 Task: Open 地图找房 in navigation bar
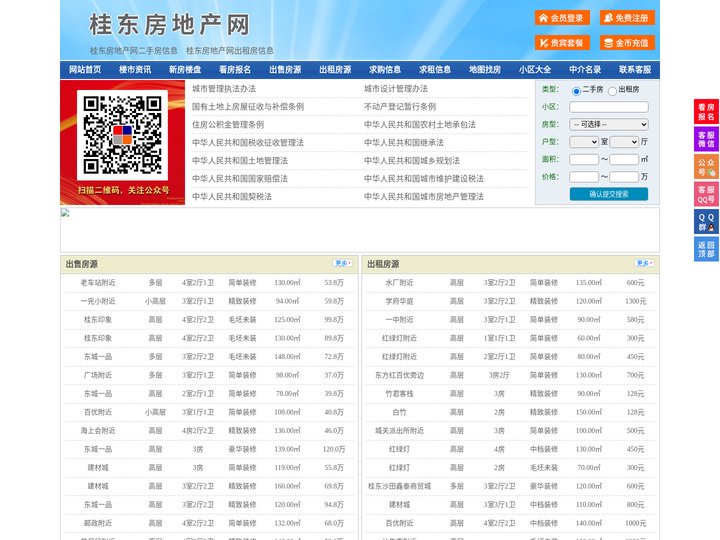485,69
